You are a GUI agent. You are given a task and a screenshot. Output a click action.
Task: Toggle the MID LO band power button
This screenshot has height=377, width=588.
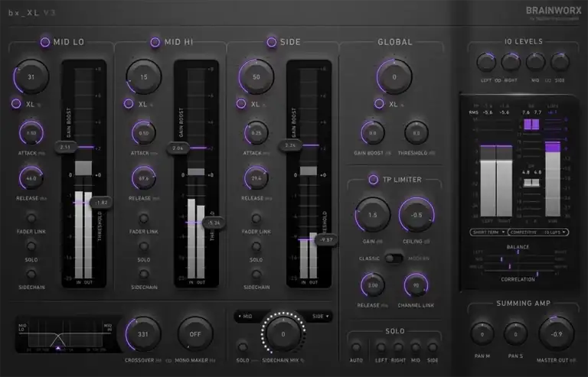45,42
